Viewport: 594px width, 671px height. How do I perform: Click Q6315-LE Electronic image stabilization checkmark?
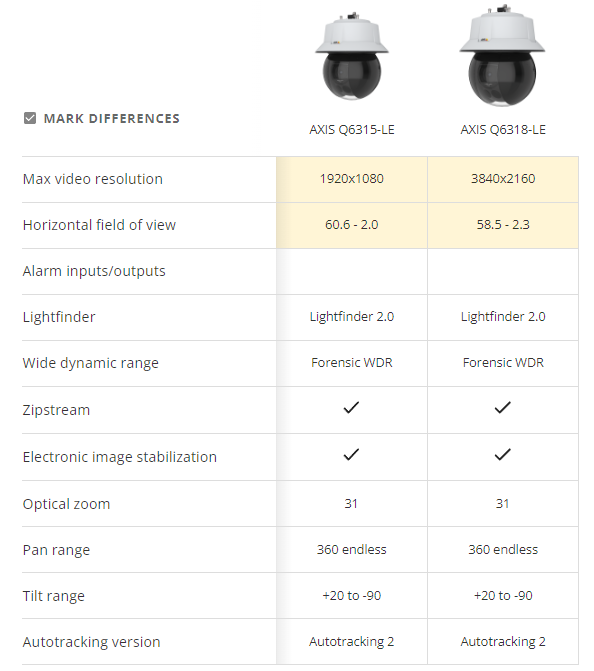pyautogui.click(x=351, y=454)
